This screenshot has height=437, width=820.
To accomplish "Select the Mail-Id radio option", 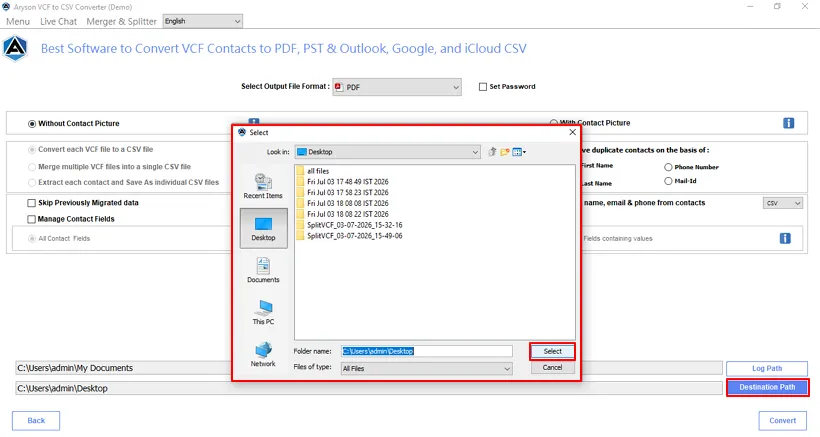I will 668,181.
